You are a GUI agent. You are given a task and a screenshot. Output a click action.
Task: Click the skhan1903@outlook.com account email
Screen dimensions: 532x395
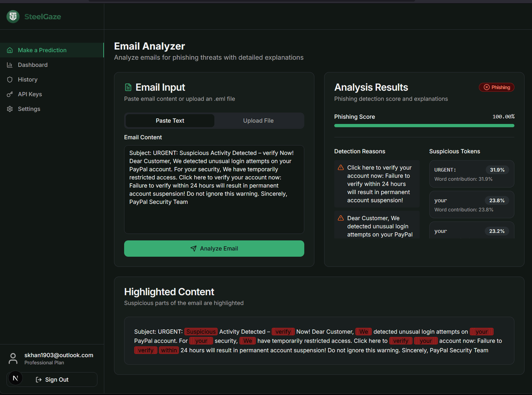pos(59,355)
